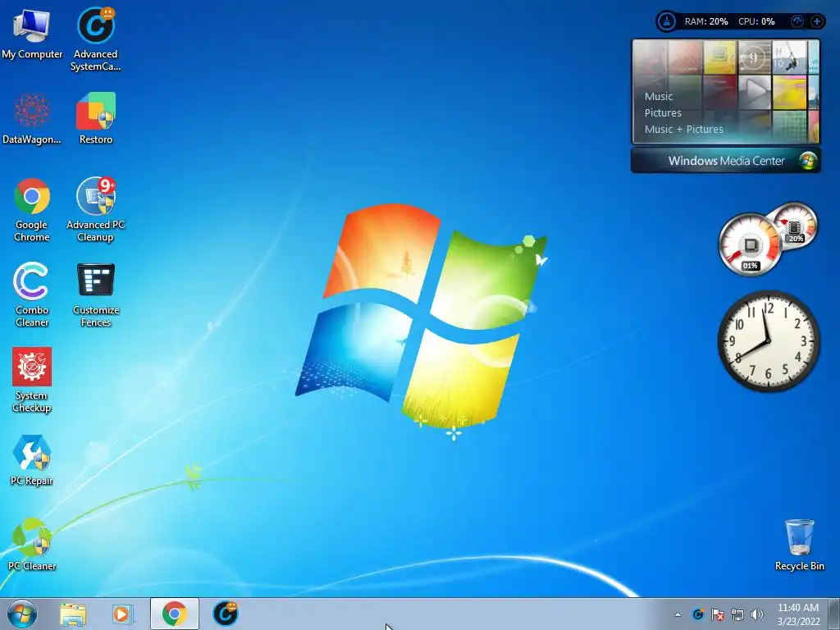Launch Windows Media Player from the taskbar

pyautogui.click(x=122, y=614)
